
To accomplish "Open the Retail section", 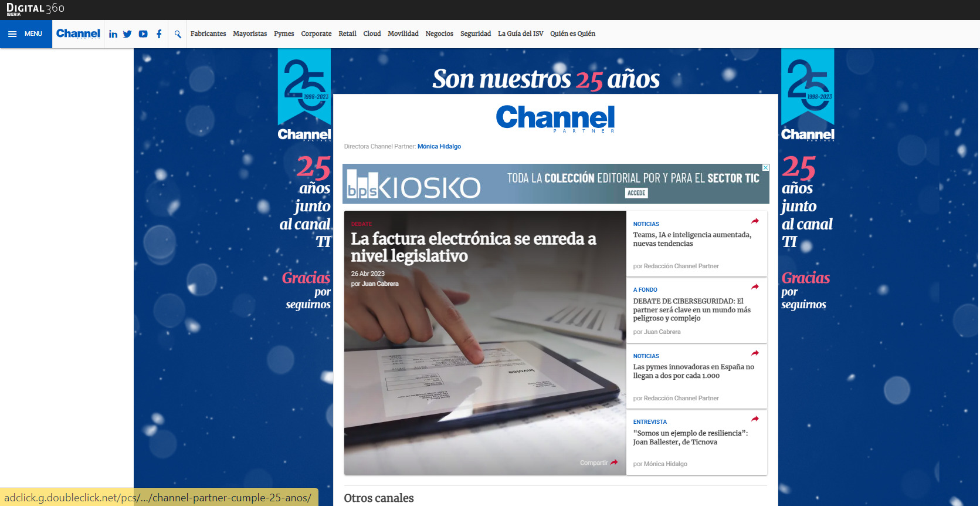I will coord(347,34).
